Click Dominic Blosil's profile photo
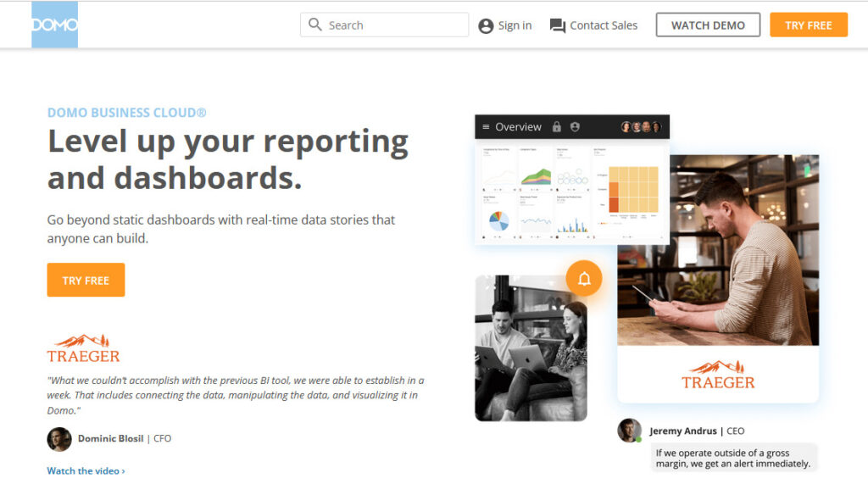The width and height of the screenshot is (868, 495). click(x=59, y=439)
